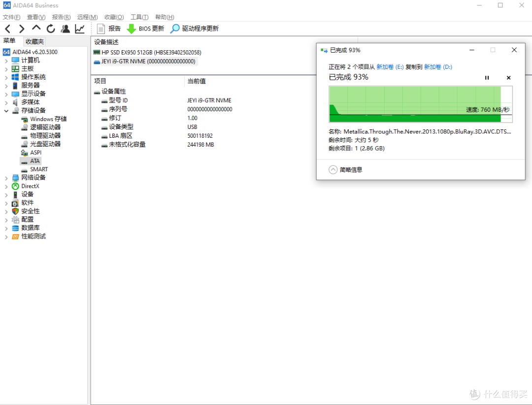Open the 报告 report button
Image resolution: width=532 pixels, height=405 pixels.
(108, 29)
